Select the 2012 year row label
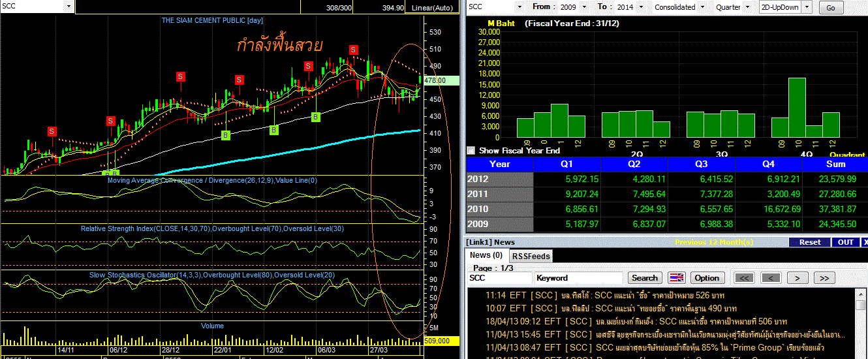This screenshot has height=359, width=868. (500, 178)
